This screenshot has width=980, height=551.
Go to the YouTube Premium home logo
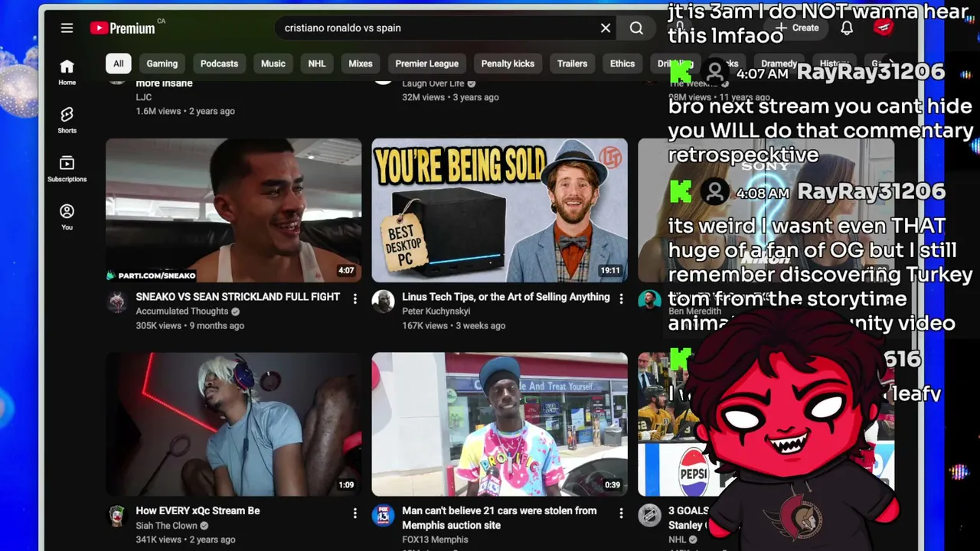tap(122, 28)
